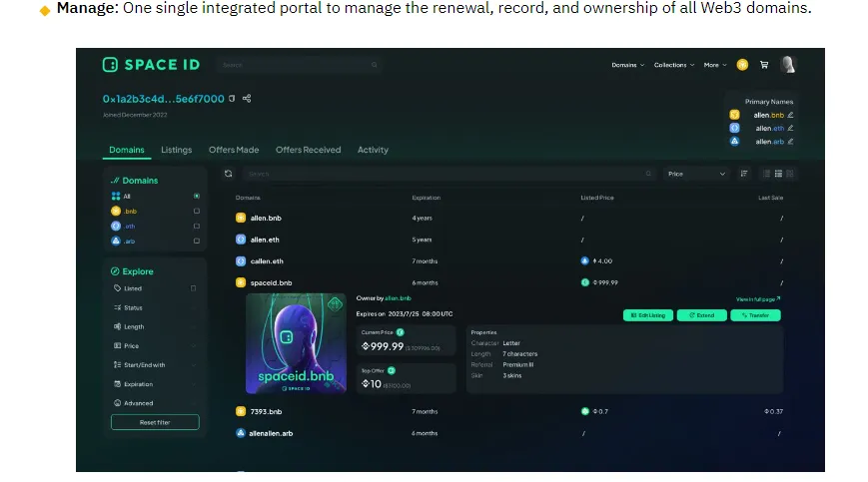868x482 pixels.
Task: Share the profile via share icon
Action: click(247, 99)
